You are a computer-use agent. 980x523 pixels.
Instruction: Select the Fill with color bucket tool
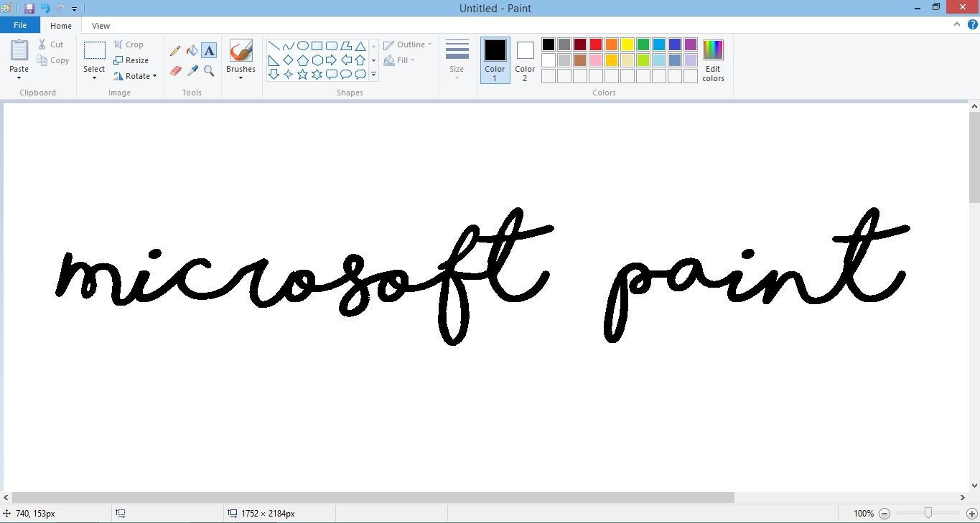point(192,51)
